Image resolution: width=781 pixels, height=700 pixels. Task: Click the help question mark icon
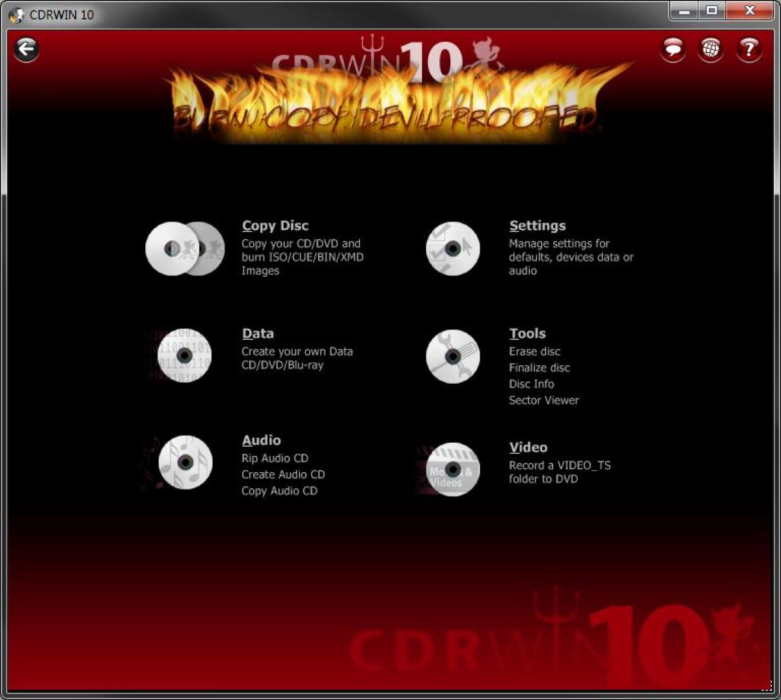pos(748,50)
